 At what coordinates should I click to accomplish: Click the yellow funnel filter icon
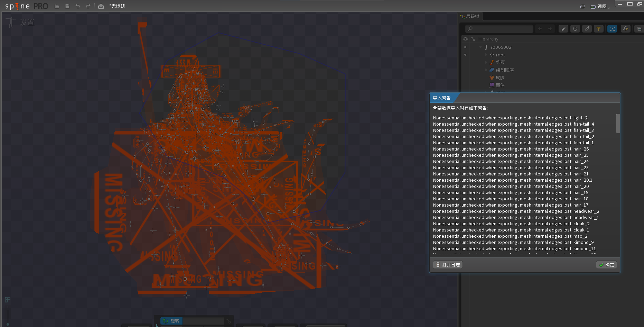(x=599, y=29)
